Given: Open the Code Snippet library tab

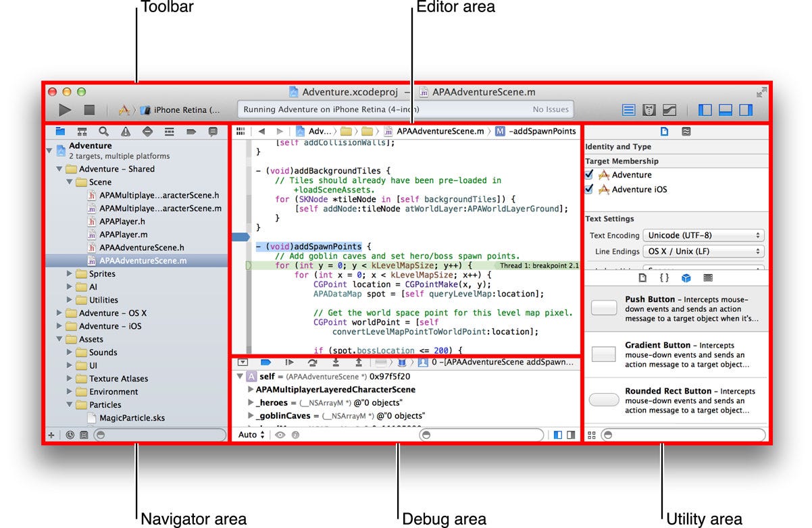Looking at the screenshot, I should (x=664, y=278).
